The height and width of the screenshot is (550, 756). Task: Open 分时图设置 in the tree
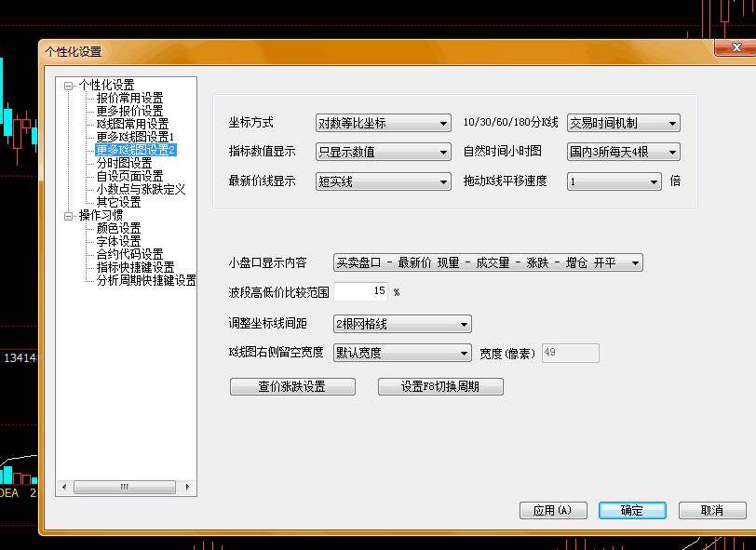click(x=124, y=163)
